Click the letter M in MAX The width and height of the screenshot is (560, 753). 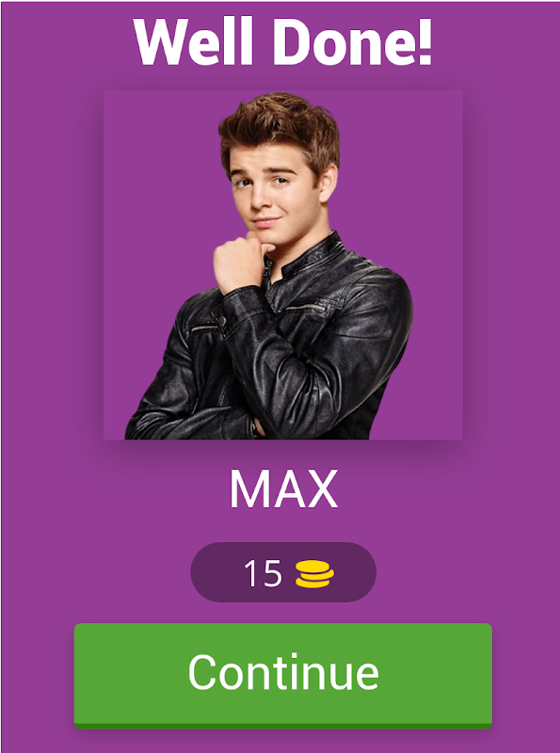[249, 489]
